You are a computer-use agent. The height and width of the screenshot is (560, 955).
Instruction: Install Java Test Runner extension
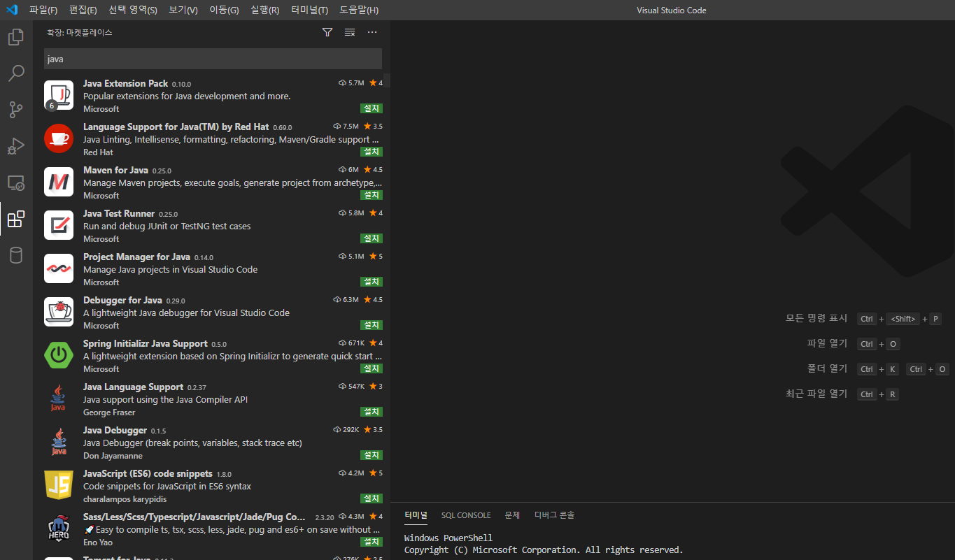click(372, 238)
